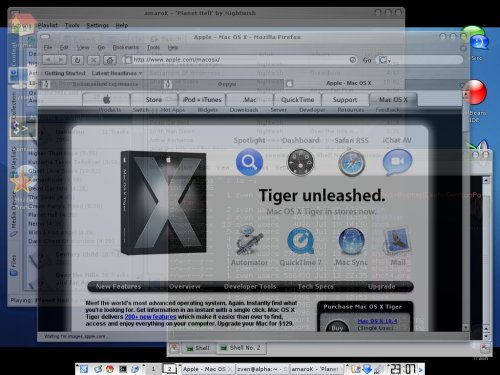Click the iChat AV camera icon
The width and height of the screenshot is (500, 375).
click(397, 162)
